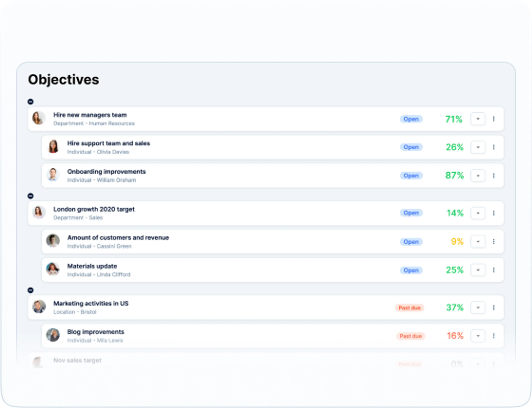This screenshot has width=532, height=408.
Task: Open three-dot menu for Blog improvements
Action: 494,336
